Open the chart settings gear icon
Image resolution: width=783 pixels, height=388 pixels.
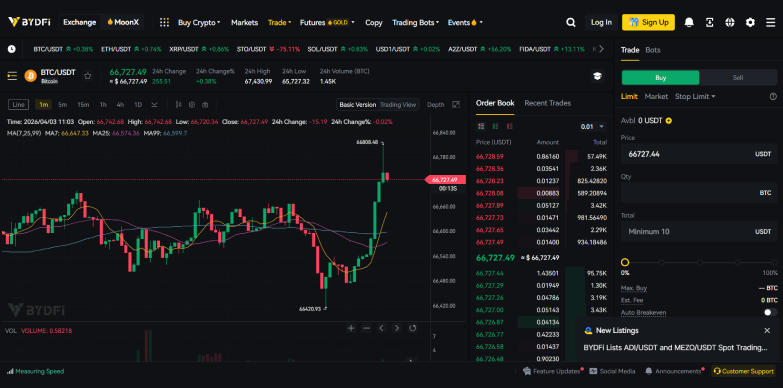pos(192,104)
